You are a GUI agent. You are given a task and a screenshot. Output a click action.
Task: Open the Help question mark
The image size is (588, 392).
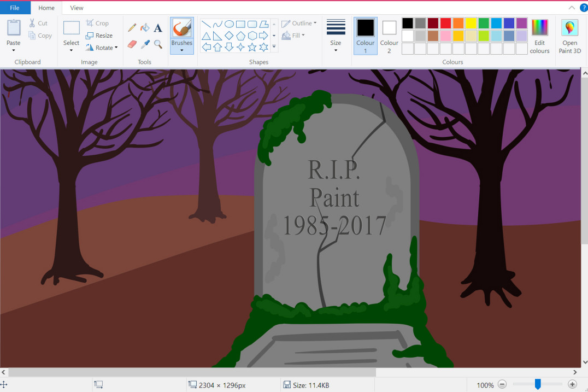coord(584,8)
